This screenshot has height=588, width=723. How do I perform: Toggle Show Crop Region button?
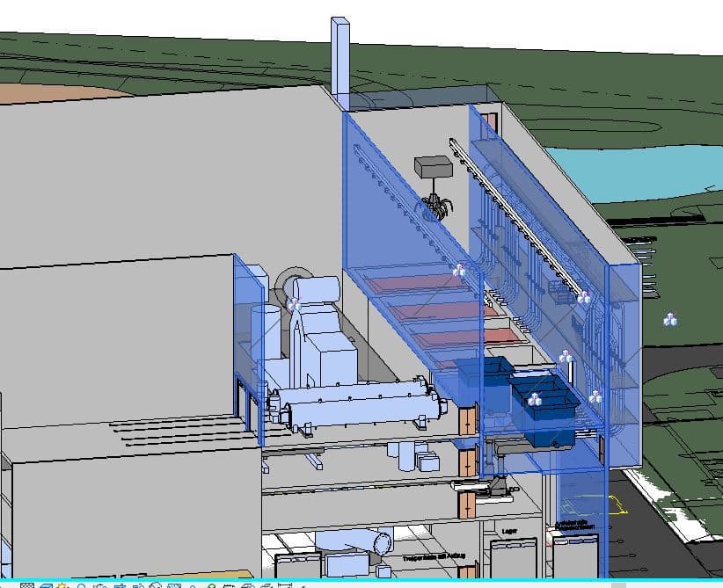point(137,585)
